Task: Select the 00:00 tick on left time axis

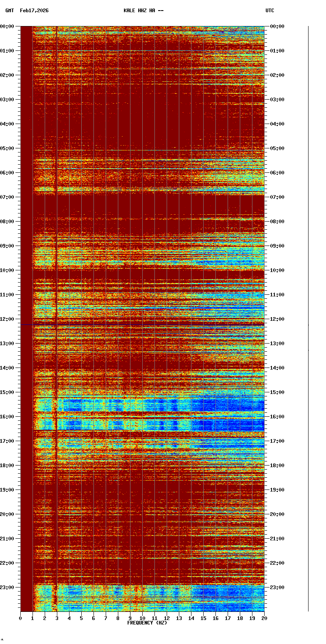Action: pyautogui.click(x=7, y=26)
